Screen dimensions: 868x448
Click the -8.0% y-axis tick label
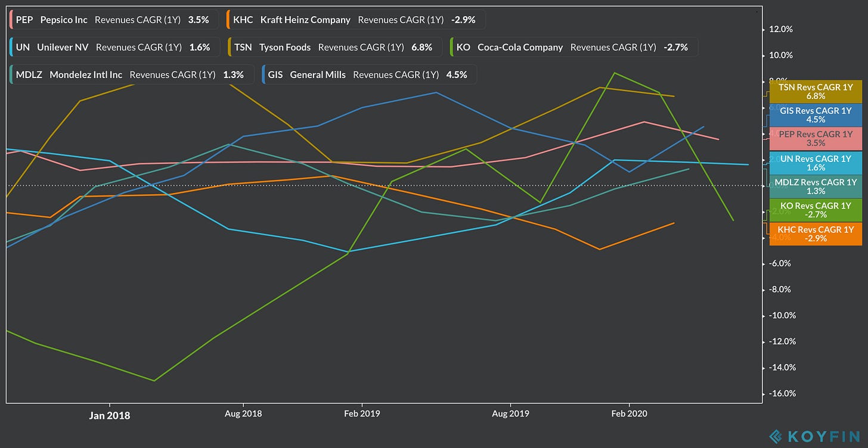click(x=779, y=290)
